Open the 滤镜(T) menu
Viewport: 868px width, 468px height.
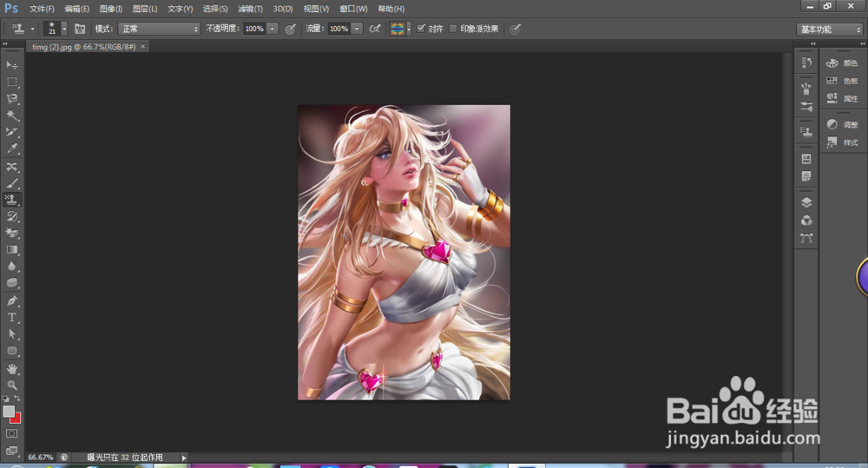point(250,9)
